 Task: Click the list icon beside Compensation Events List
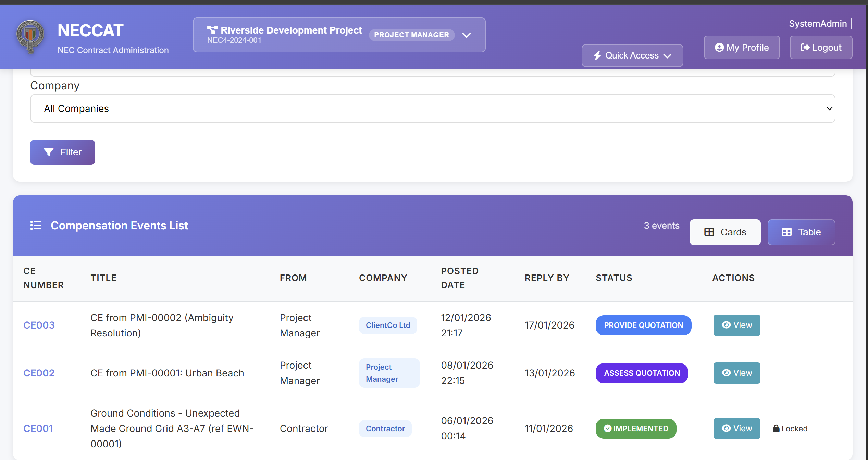[x=36, y=225]
